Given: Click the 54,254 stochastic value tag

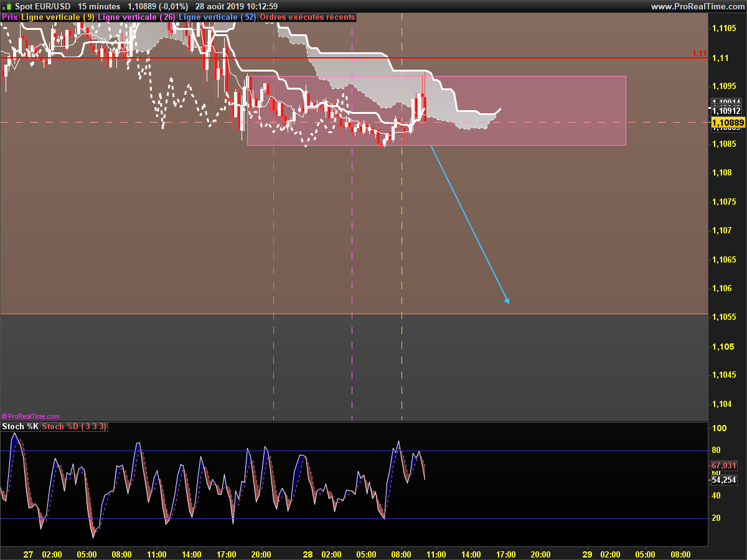Looking at the screenshot, I should (724, 480).
